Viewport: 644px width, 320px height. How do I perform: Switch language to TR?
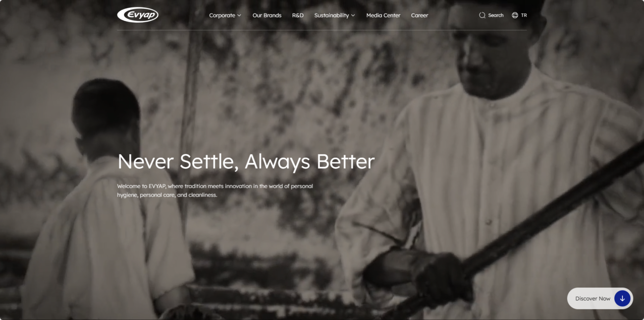(524, 15)
